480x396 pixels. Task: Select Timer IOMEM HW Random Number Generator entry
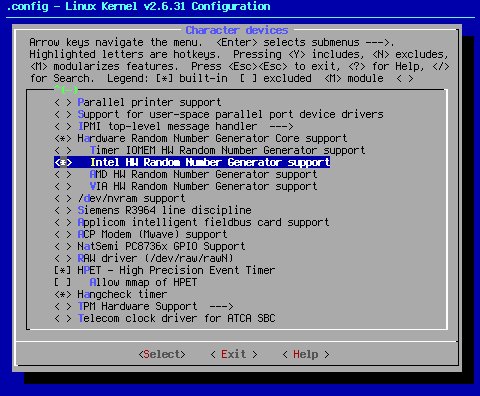click(x=227, y=150)
